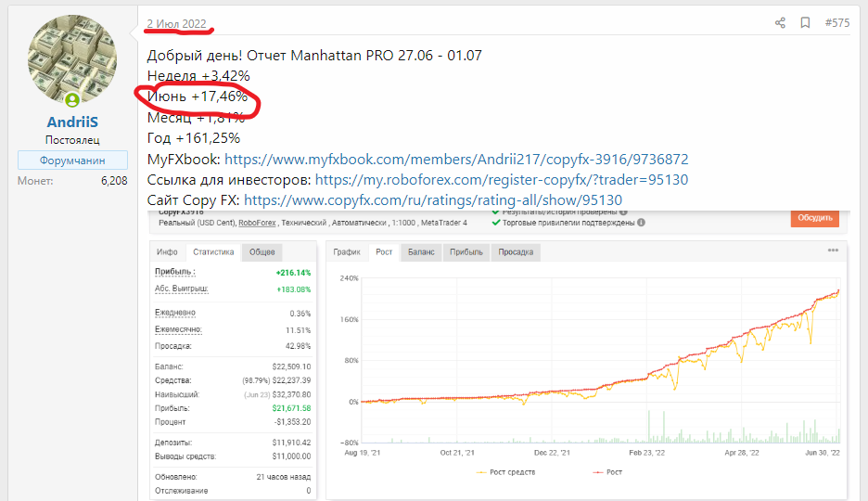Open the MyFXbook members link

click(456, 160)
